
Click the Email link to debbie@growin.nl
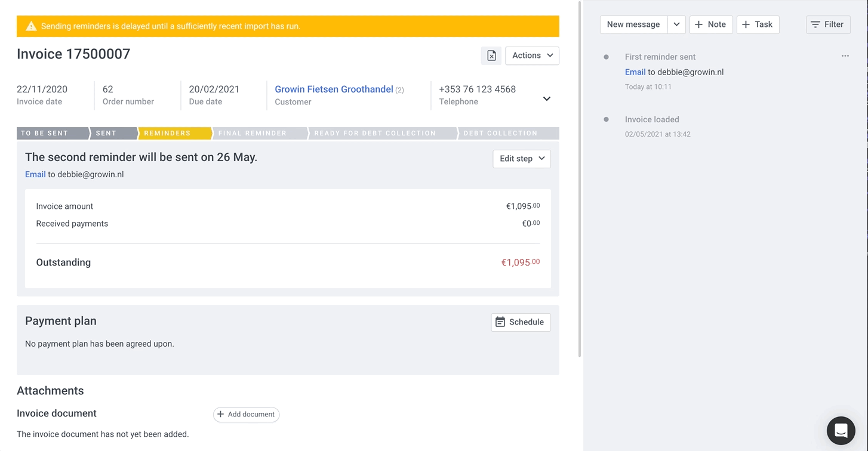pyautogui.click(x=35, y=174)
